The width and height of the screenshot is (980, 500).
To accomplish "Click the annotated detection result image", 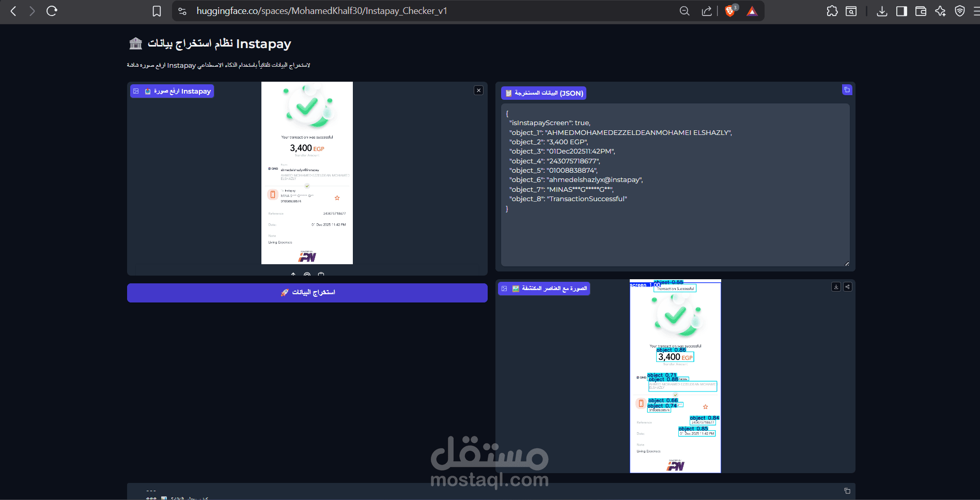I will point(675,376).
